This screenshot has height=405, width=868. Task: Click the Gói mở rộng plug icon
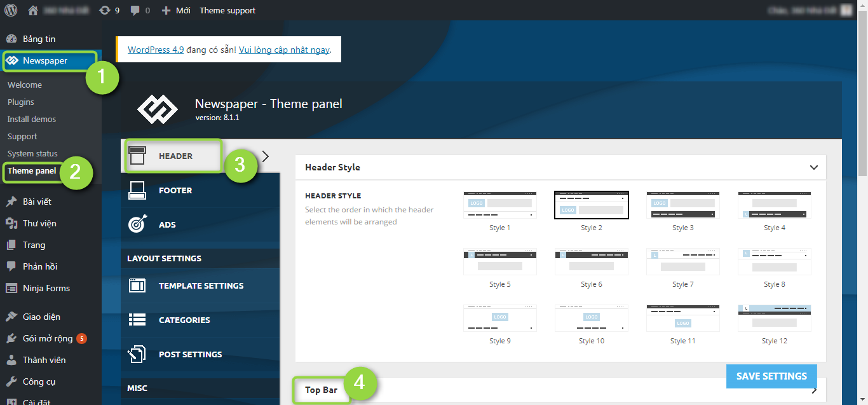pos(11,338)
